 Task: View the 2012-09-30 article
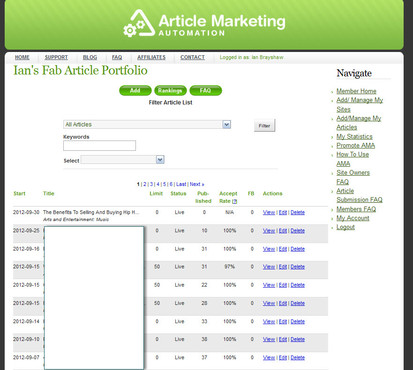pyautogui.click(x=269, y=212)
